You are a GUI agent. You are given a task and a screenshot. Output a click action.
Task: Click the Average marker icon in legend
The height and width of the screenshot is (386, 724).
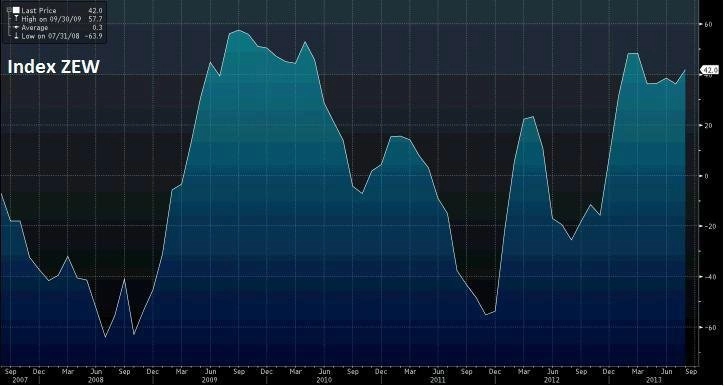(x=16, y=28)
